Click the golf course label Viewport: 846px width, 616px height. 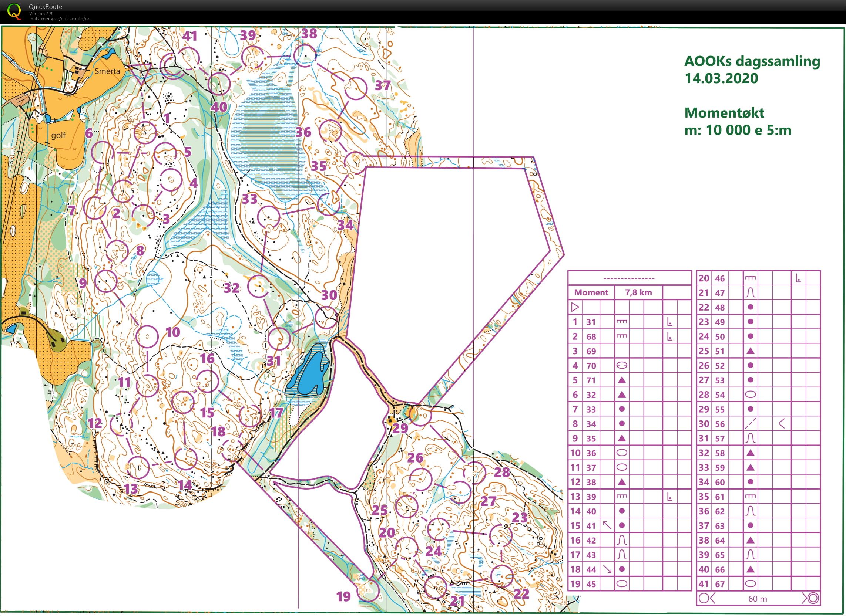point(58,135)
